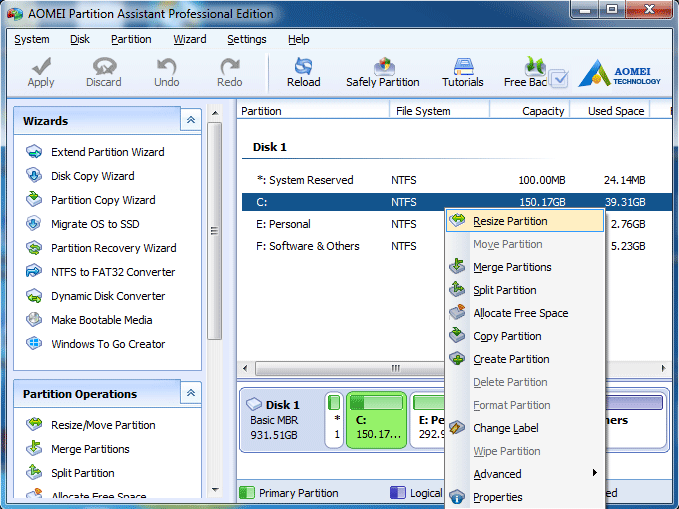Select the system reserved block in disk map
Screen dimensions: 679x509
(x=334, y=420)
